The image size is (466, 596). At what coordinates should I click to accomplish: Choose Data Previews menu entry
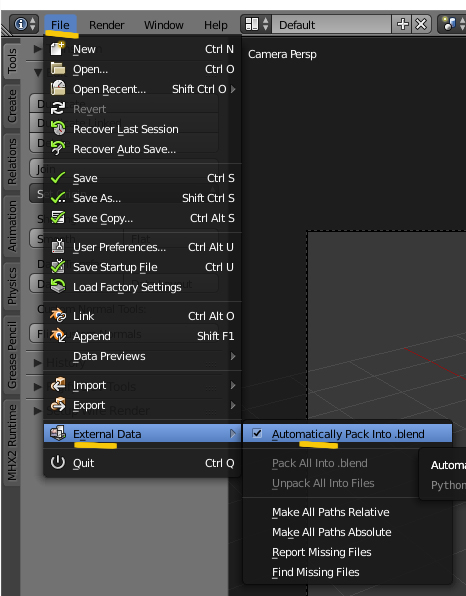click(x=143, y=356)
